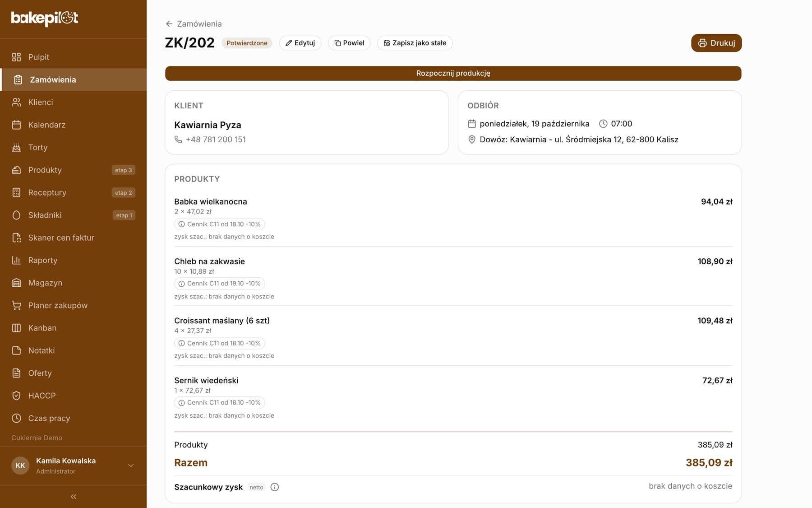812x508 pixels.
Task: Click product name Sernik wiedeński
Action: (206, 380)
